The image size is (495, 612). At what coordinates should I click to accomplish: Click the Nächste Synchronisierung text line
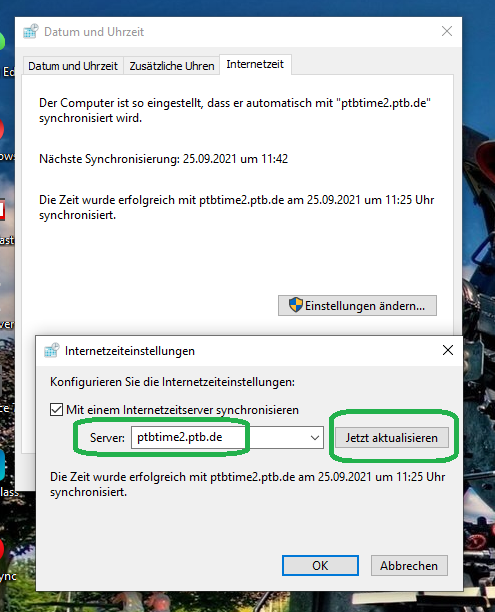coord(164,159)
